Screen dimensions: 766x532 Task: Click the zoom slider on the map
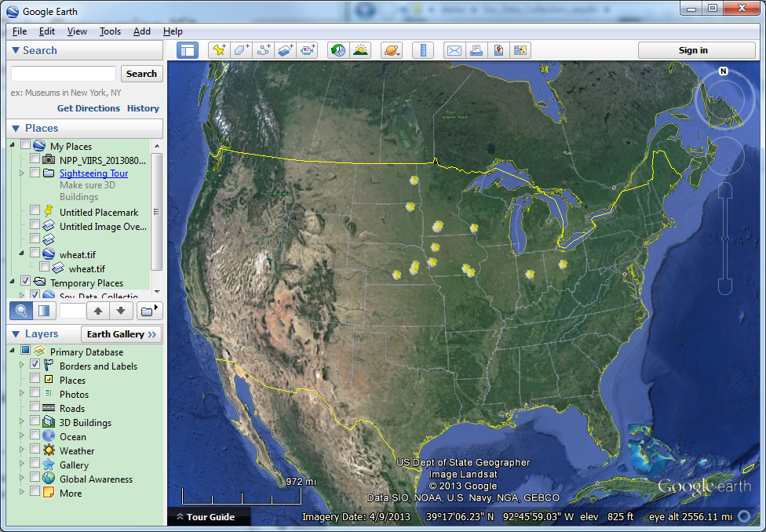point(725,239)
